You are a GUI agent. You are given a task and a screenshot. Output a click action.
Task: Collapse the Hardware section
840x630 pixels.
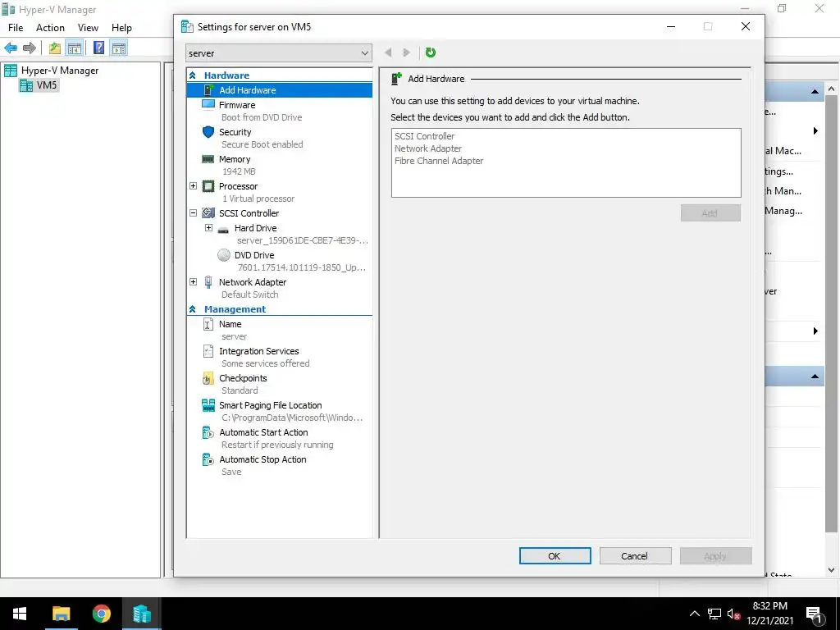pos(192,75)
